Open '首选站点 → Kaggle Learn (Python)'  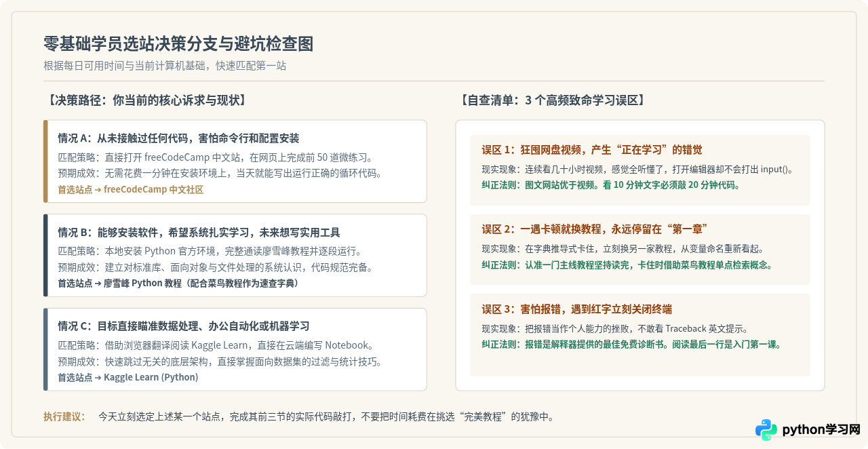[x=127, y=377]
